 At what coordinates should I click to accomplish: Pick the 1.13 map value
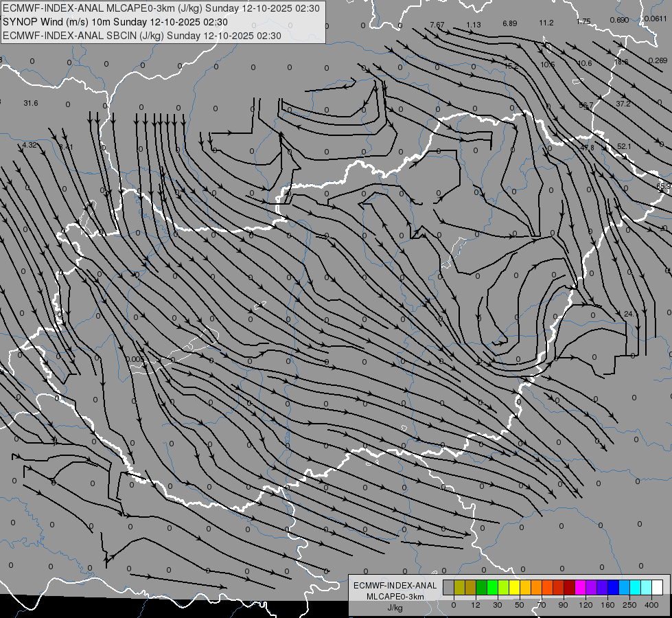tap(474, 25)
